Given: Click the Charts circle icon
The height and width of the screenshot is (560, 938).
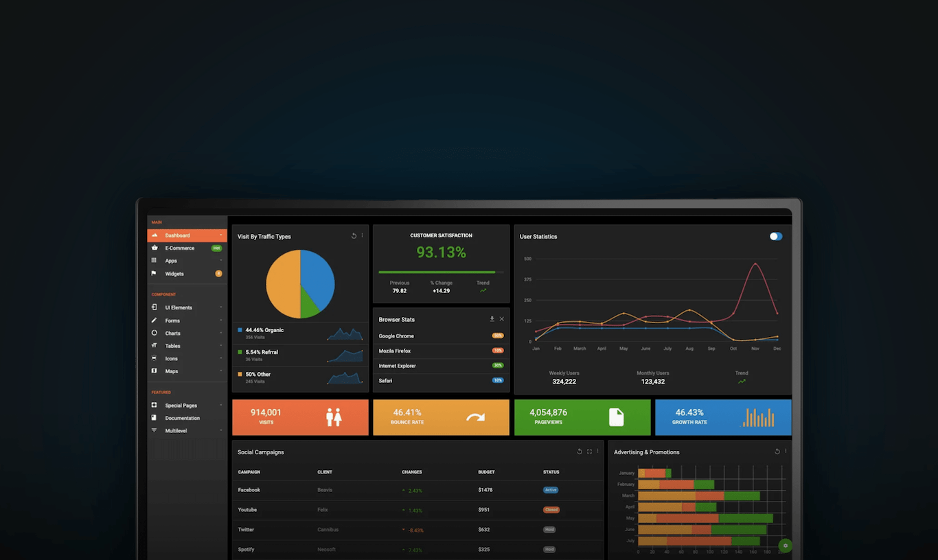Looking at the screenshot, I should point(154,333).
